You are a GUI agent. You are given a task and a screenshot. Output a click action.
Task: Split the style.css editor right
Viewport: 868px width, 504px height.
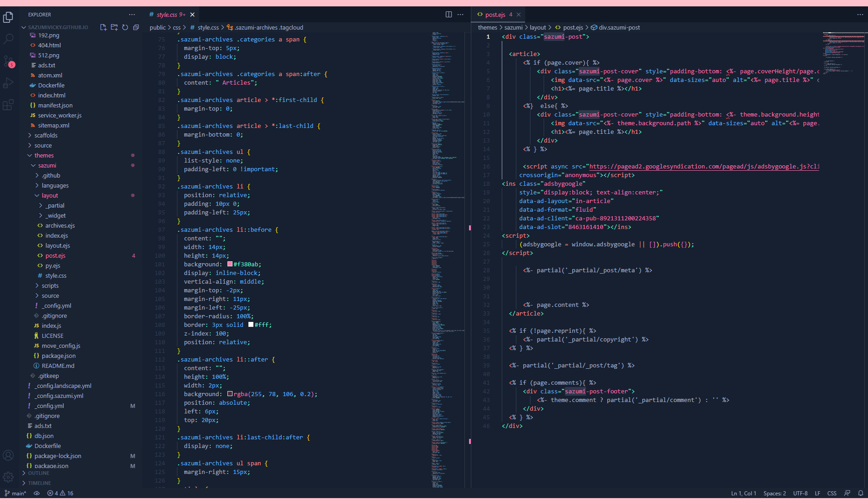click(x=449, y=15)
